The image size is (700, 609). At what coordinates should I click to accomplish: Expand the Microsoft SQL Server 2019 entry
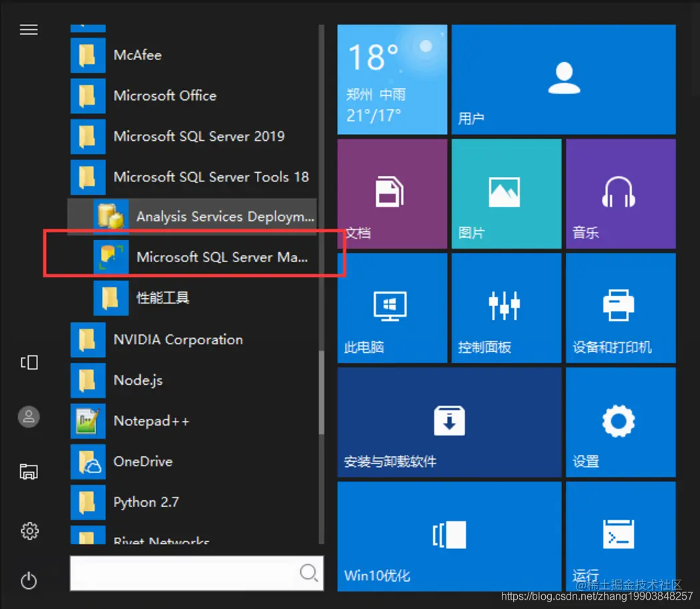coord(192,137)
